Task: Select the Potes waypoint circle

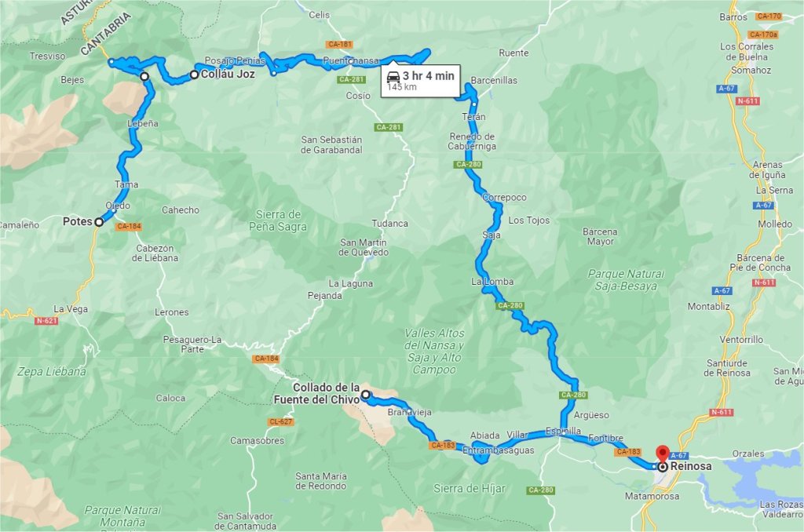Action: (99, 222)
